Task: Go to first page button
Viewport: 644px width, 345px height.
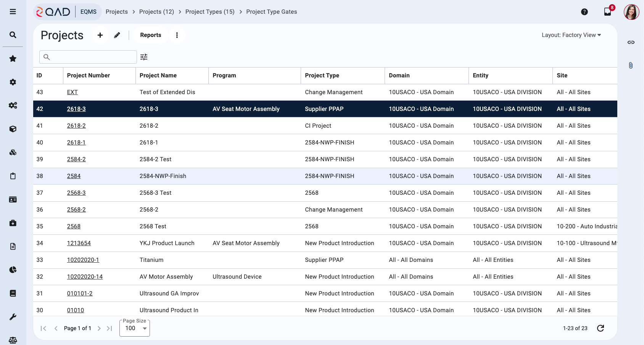Action: 43,328
